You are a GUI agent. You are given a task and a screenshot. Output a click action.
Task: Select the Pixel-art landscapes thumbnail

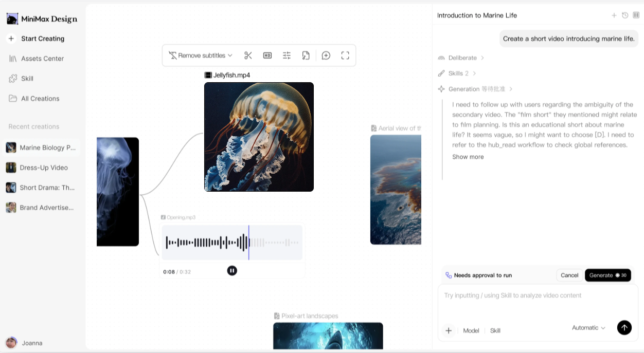click(x=328, y=336)
